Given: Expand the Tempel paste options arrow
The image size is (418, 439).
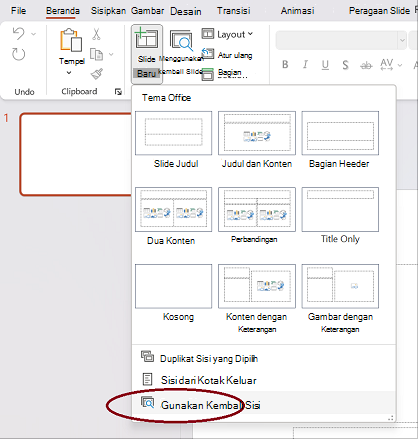Looking at the screenshot, I should click(x=69, y=73).
